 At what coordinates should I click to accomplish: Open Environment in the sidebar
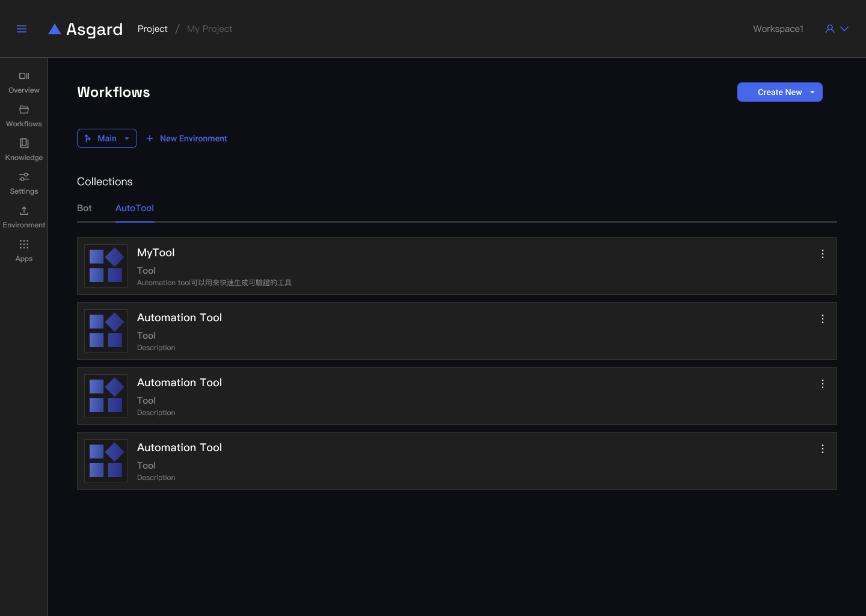point(24,217)
